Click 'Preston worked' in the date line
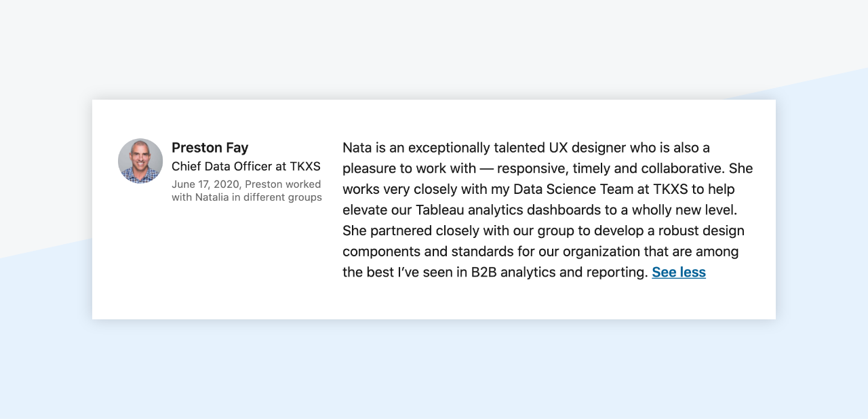The height and width of the screenshot is (419, 868). click(283, 184)
